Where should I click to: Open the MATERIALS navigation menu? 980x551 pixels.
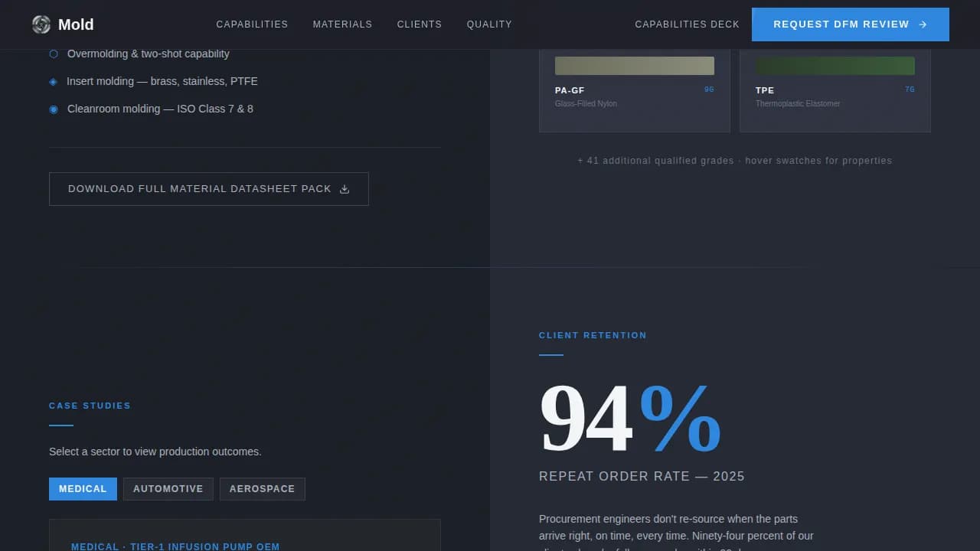tap(342, 24)
